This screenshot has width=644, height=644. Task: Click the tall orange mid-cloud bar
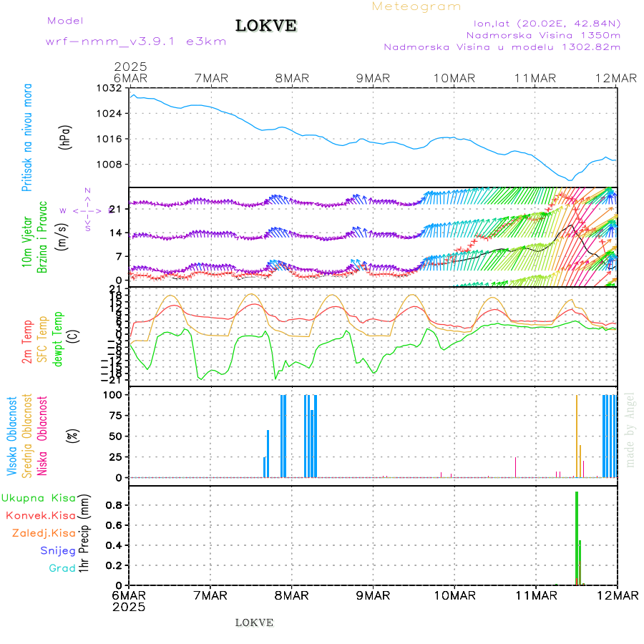(577, 435)
